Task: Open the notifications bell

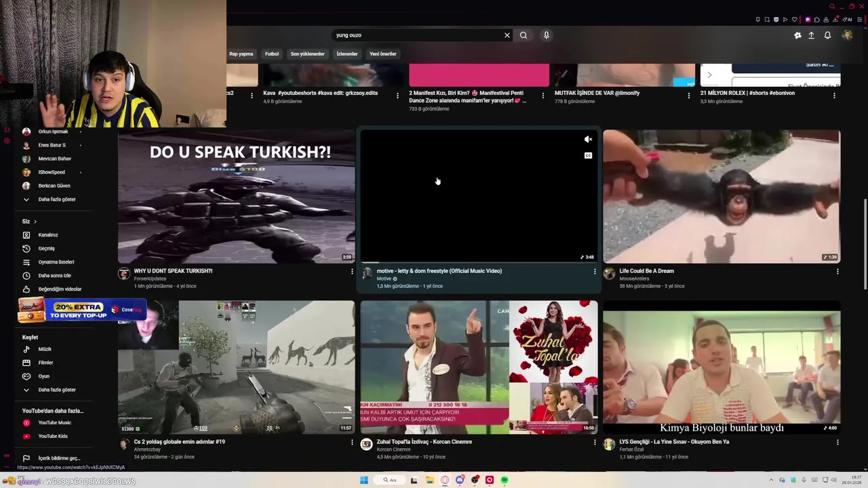Action: (827, 35)
